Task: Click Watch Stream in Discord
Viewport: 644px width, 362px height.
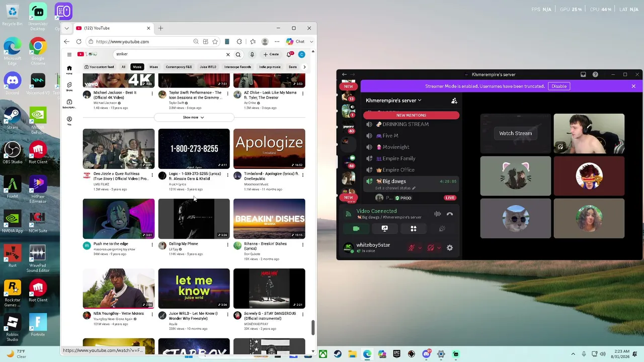Action: pyautogui.click(x=515, y=133)
